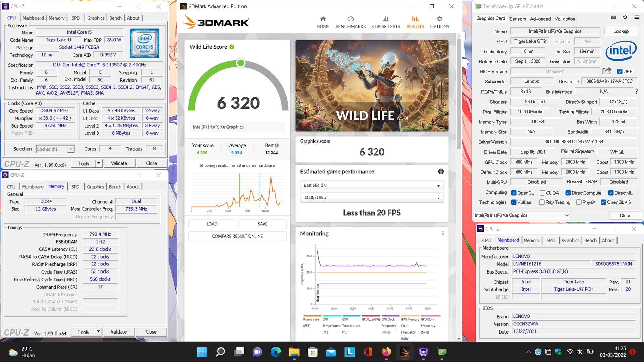This screenshot has height=362, width=644.
Task: Click Validate in the top CPU-Z window
Action: point(119,163)
